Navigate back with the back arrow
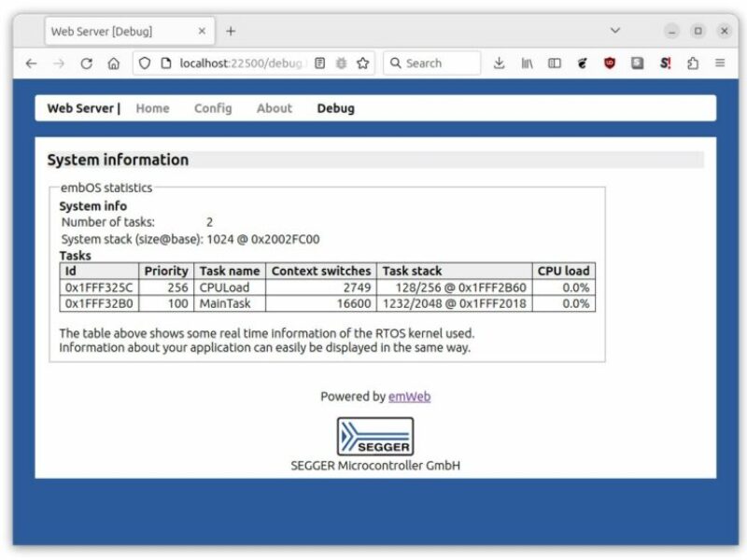The image size is (747, 560). (x=32, y=63)
